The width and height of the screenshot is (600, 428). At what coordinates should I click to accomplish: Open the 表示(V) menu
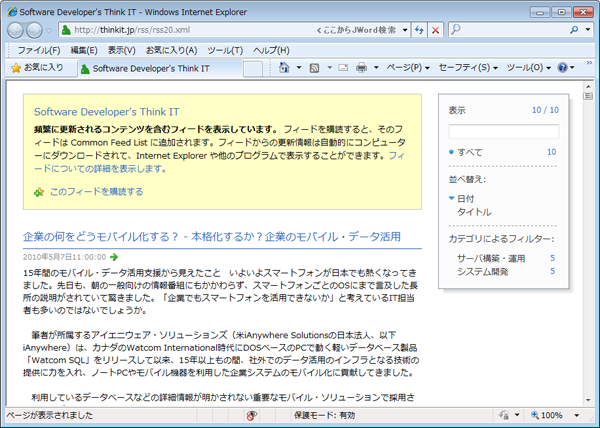(122, 50)
